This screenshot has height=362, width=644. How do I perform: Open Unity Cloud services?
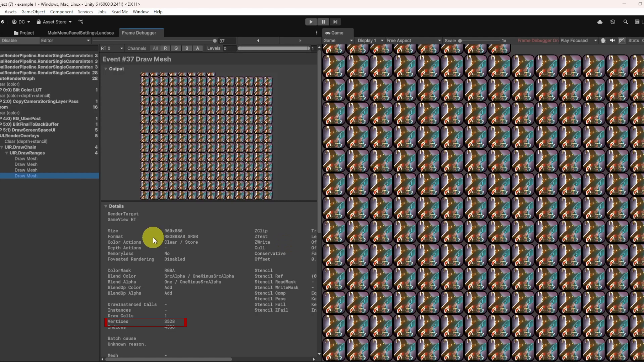pyautogui.click(x=600, y=22)
